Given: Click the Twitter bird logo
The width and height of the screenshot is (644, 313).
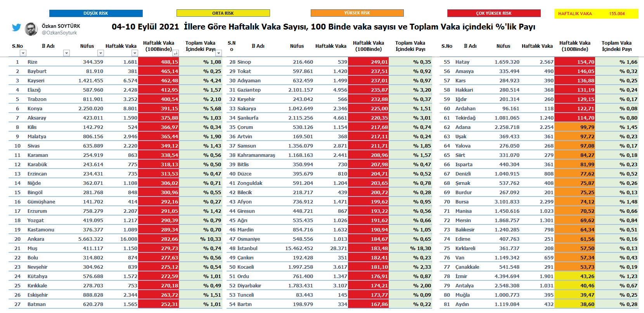Looking at the screenshot, I should (x=16, y=28).
